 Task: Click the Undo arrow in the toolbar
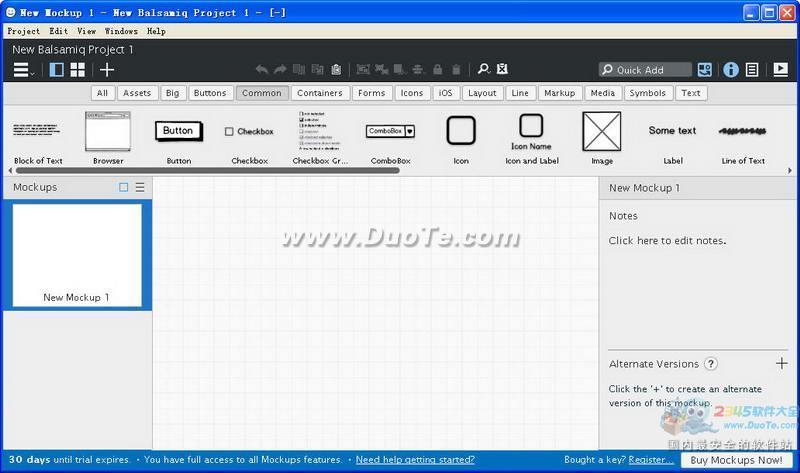point(262,69)
